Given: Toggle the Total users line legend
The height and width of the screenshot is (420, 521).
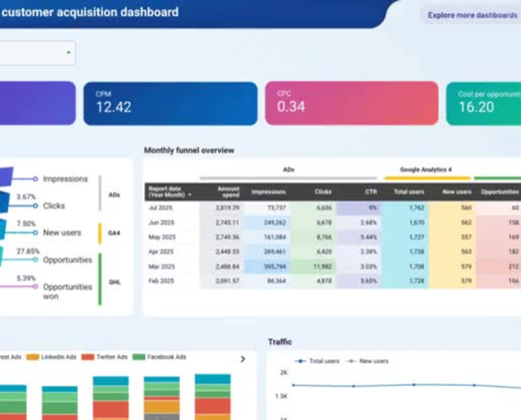Looking at the screenshot, I should [317, 361].
